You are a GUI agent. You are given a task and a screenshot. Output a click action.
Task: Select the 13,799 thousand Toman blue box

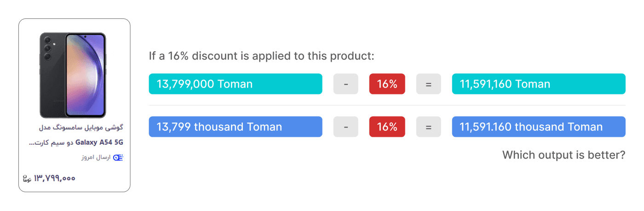pyautogui.click(x=236, y=127)
